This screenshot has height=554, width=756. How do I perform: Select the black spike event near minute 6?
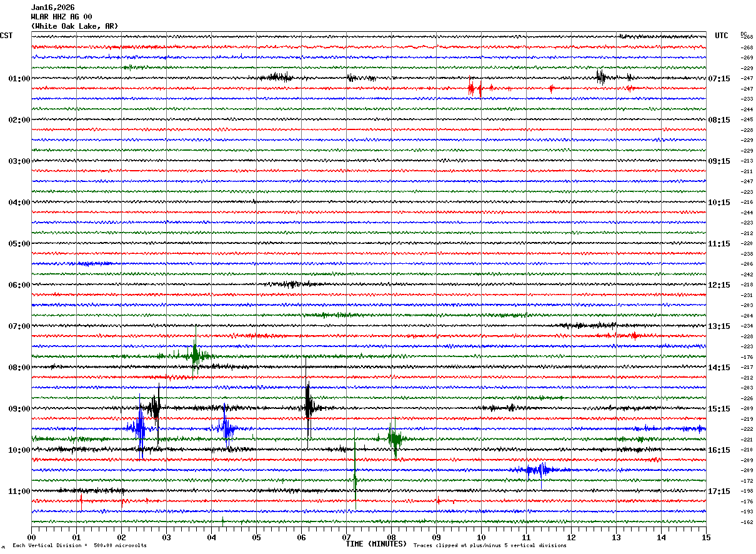308,408
